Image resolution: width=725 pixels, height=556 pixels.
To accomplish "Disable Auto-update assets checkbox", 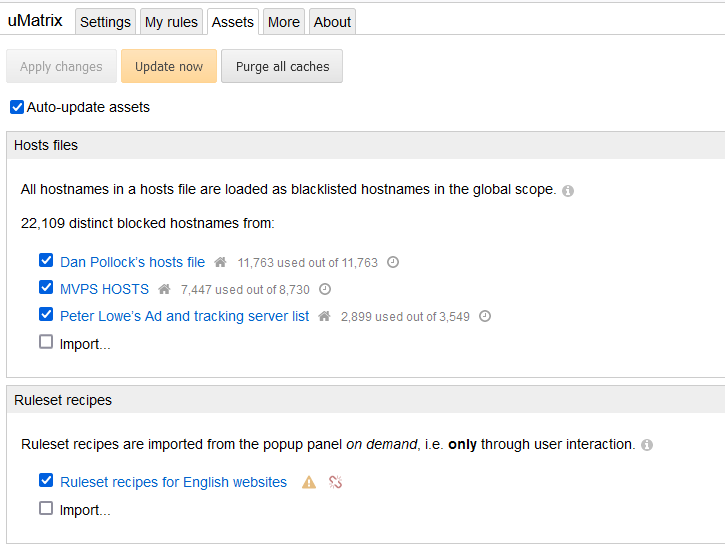I will click(17, 107).
